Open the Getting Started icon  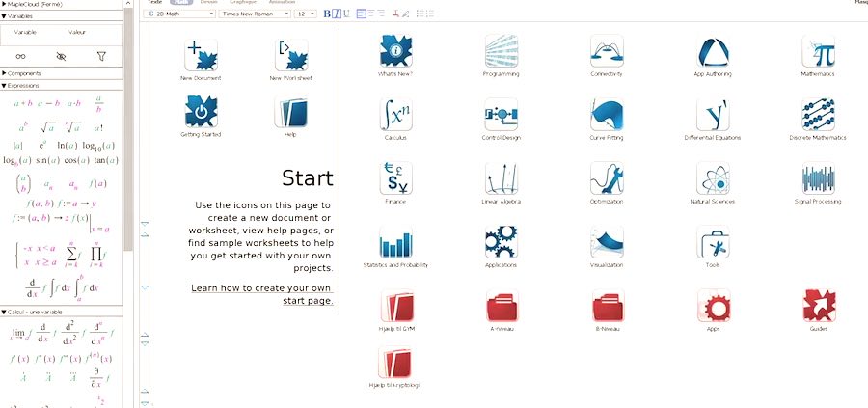coord(201,111)
